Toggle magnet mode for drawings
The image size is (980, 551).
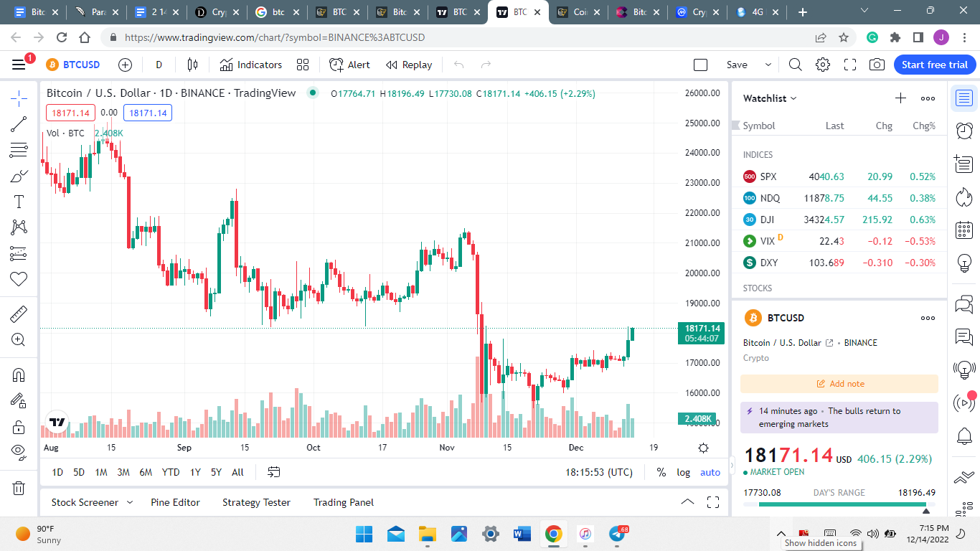pyautogui.click(x=19, y=375)
